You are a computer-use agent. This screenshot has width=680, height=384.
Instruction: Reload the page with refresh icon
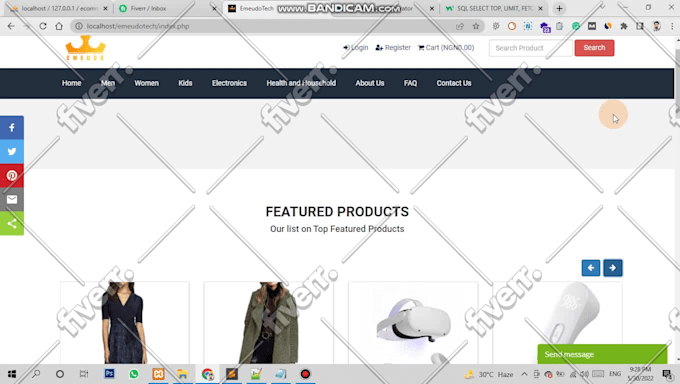[43, 26]
